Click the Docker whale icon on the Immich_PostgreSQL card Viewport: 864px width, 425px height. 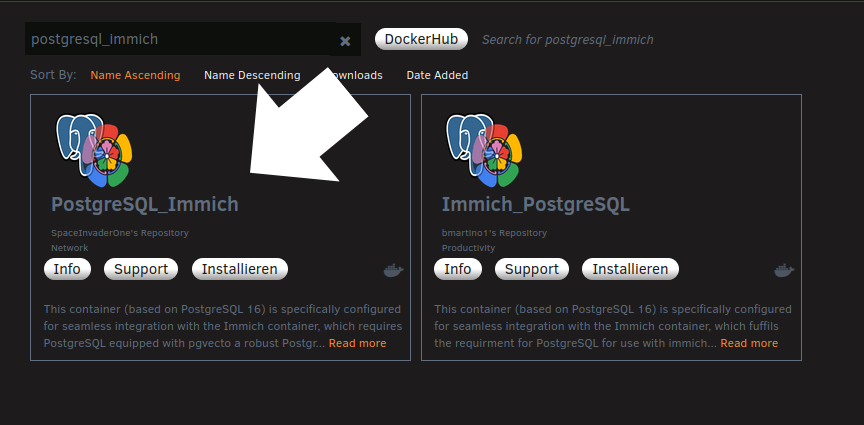click(784, 270)
